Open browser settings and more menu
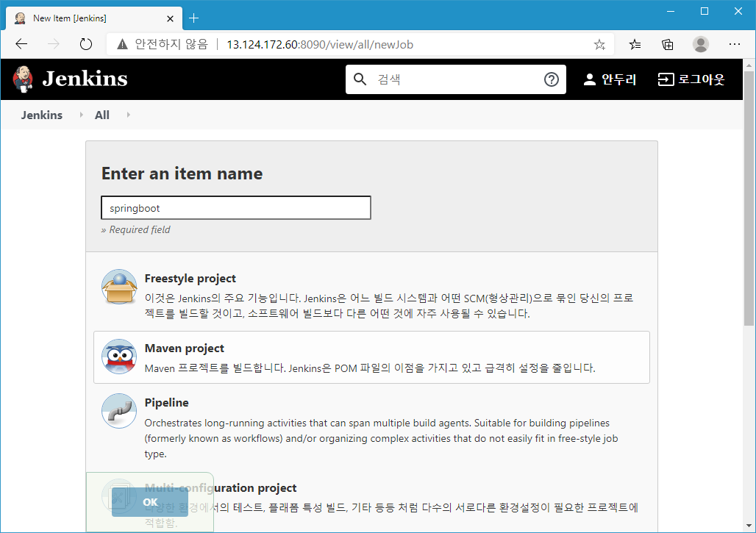756x533 pixels. [x=734, y=44]
